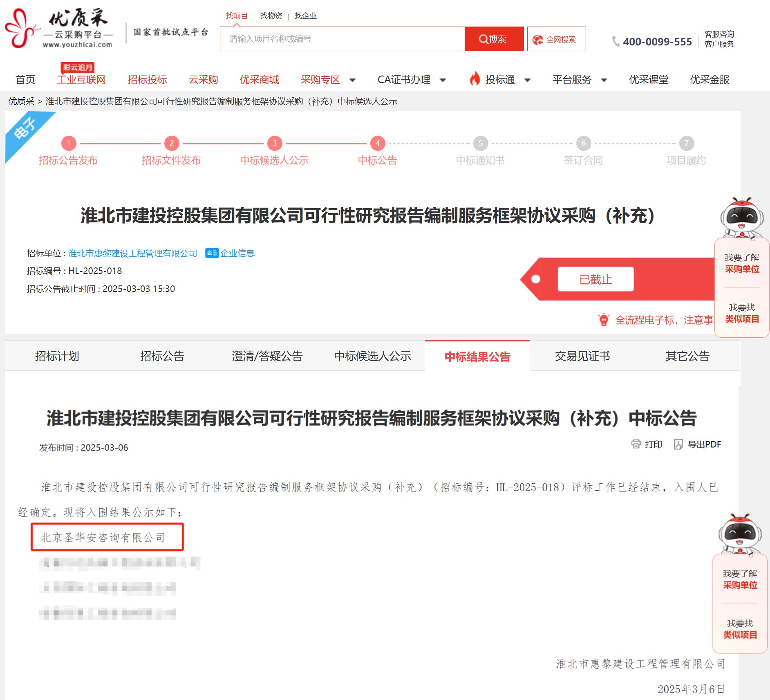Image resolution: width=770 pixels, height=700 pixels.
Task: Click the lightbulb icon before 全流程电子标
Action: coord(604,320)
